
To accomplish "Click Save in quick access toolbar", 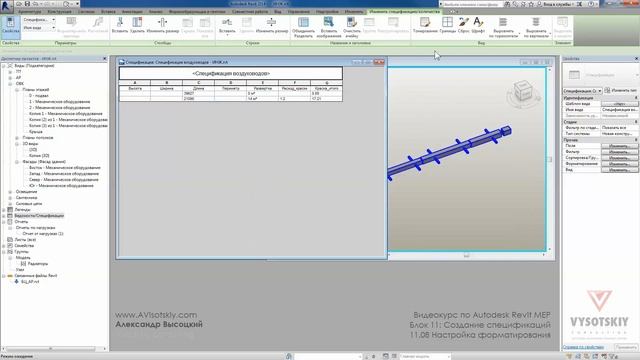I will (27, 4).
